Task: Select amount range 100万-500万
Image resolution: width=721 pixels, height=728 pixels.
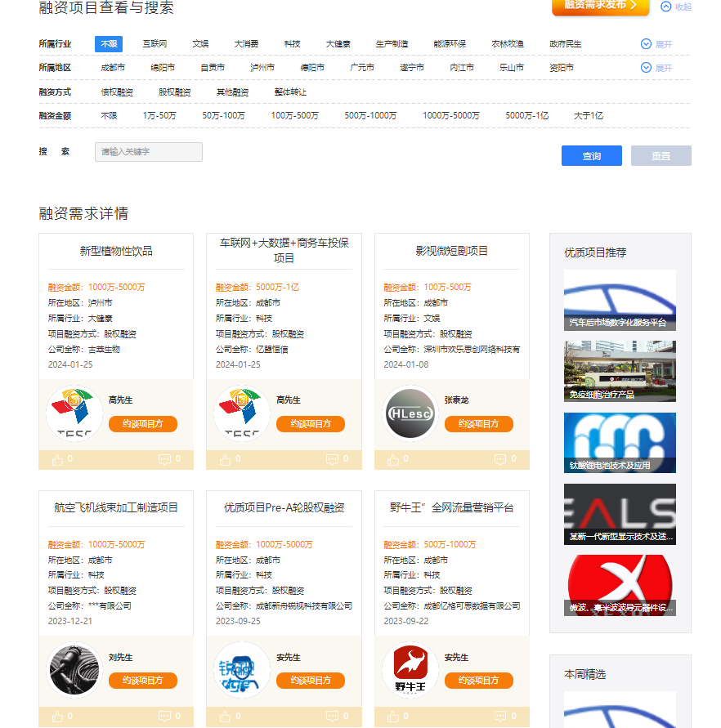Action: tap(295, 115)
